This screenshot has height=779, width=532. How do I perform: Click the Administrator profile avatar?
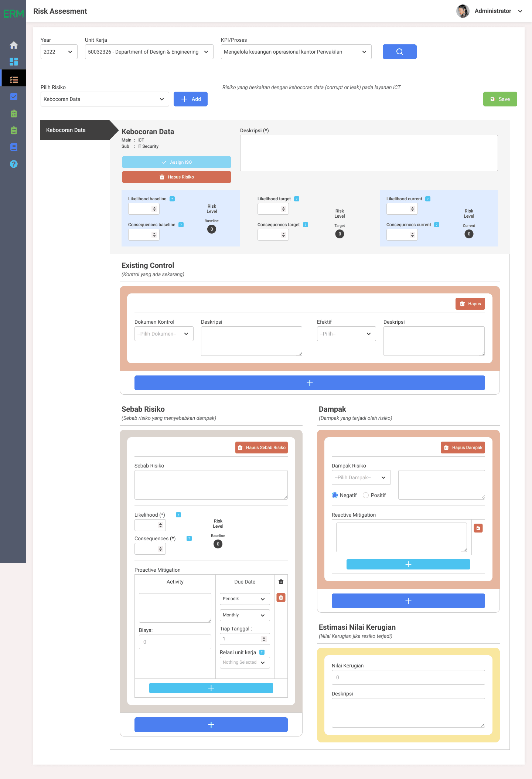click(x=463, y=11)
